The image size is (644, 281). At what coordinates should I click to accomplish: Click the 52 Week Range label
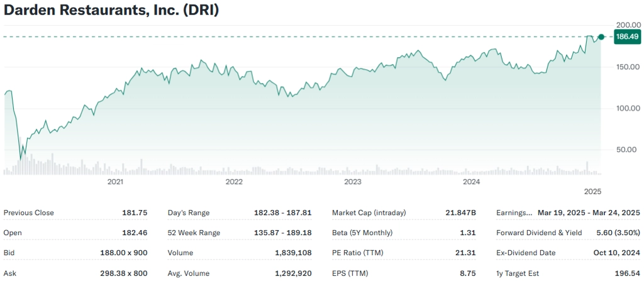[194, 233]
